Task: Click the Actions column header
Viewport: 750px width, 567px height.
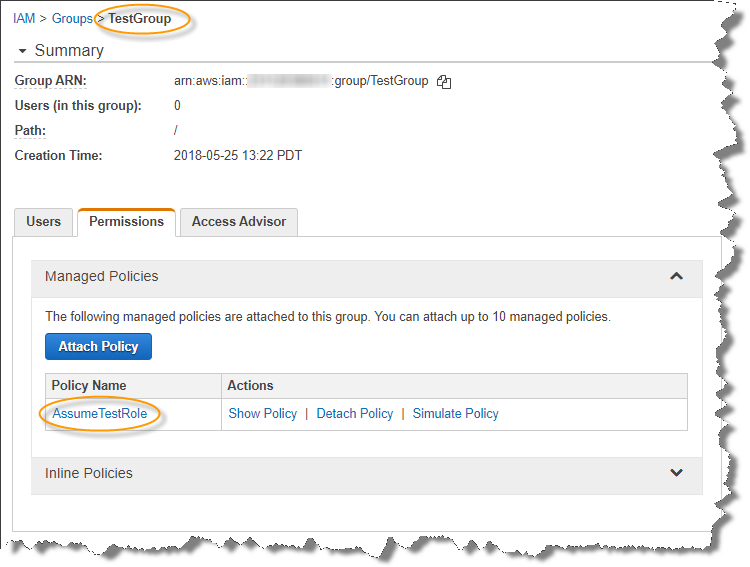Action: coord(250,386)
